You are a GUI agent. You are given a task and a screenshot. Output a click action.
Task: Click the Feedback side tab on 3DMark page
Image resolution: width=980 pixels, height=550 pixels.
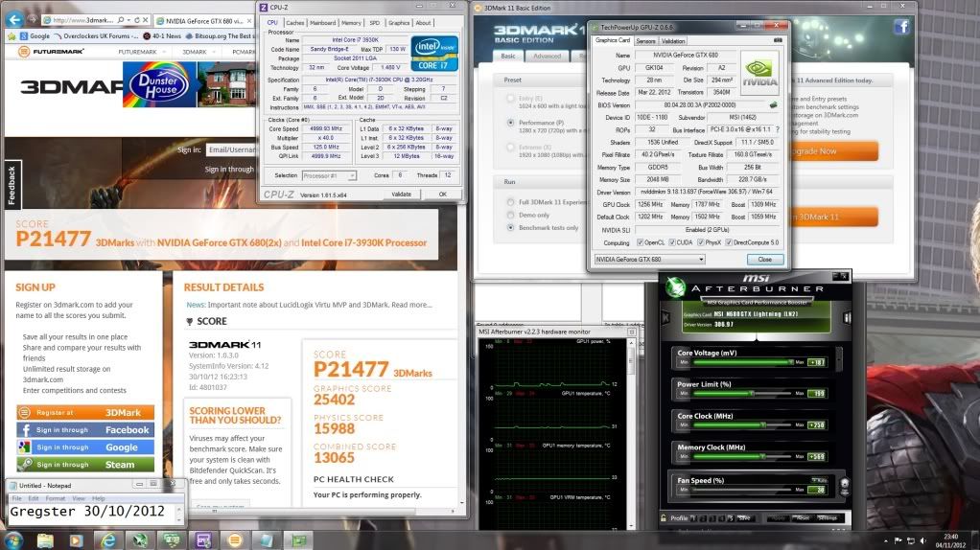pyautogui.click(x=12, y=185)
